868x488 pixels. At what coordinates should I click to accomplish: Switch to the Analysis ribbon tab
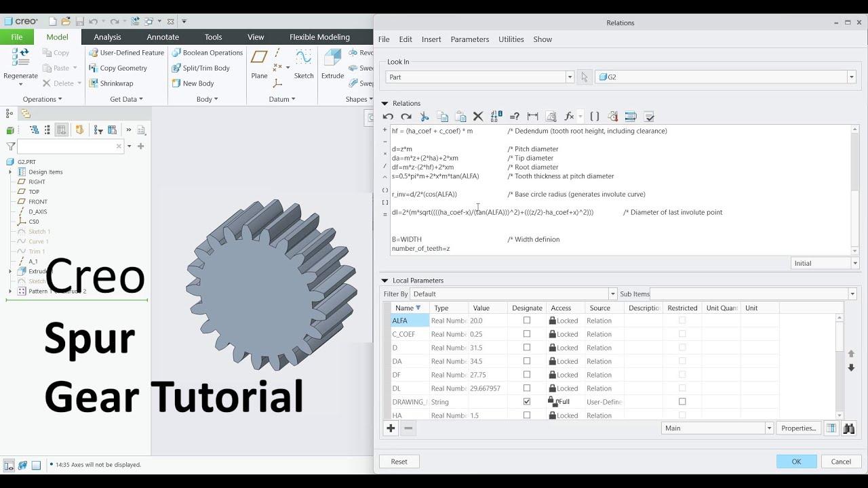pyautogui.click(x=107, y=37)
